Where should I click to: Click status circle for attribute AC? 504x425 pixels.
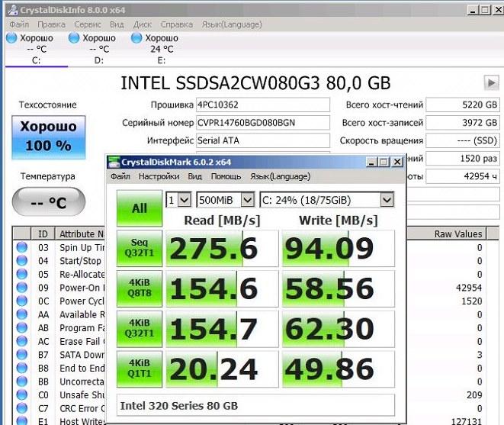click(x=22, y=341)
